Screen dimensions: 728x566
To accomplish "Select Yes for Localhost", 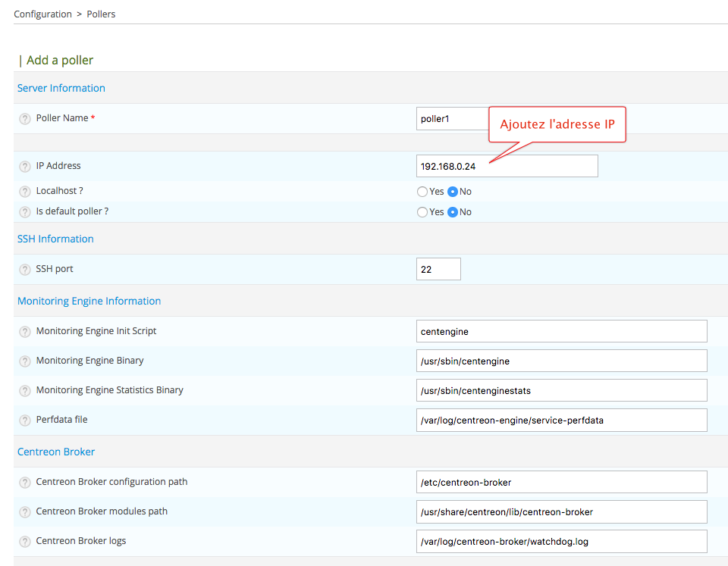I will 422,192.
